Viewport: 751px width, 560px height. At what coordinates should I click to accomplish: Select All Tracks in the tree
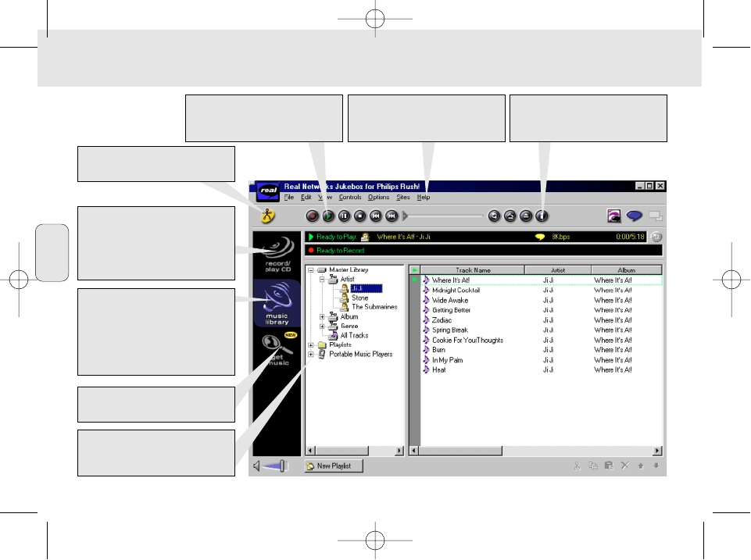354,336
